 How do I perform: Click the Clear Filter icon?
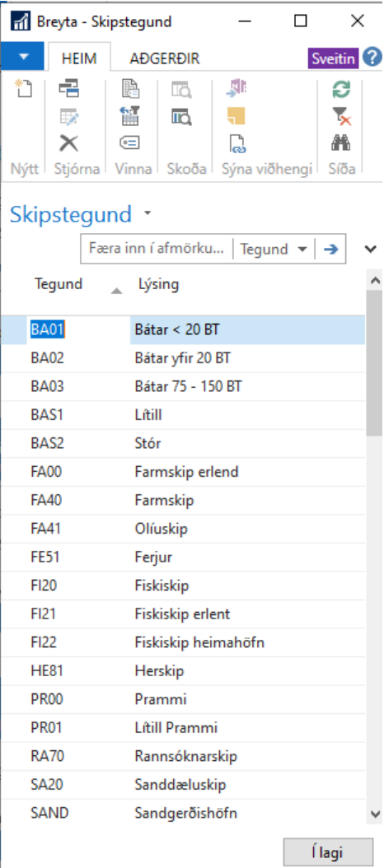[341, 116]
